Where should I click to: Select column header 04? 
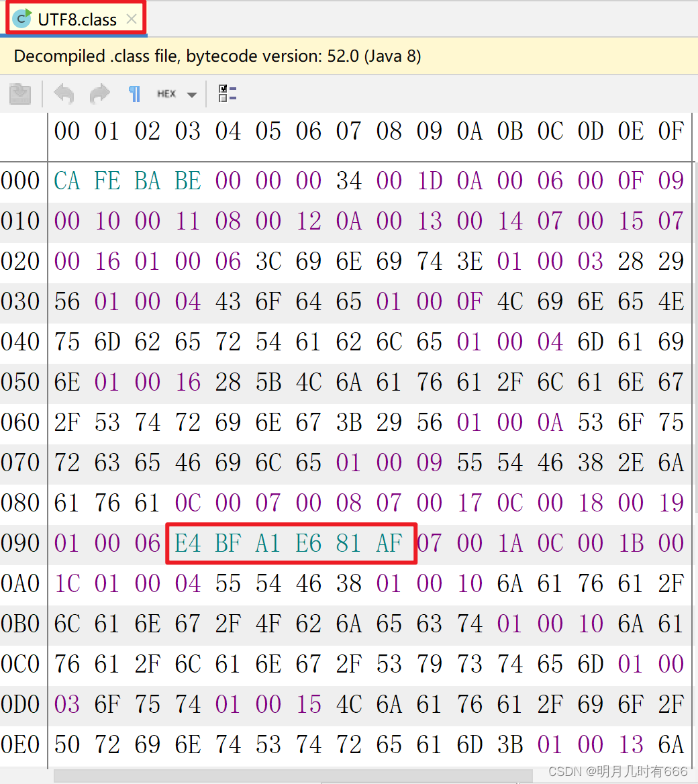[228, 132]
